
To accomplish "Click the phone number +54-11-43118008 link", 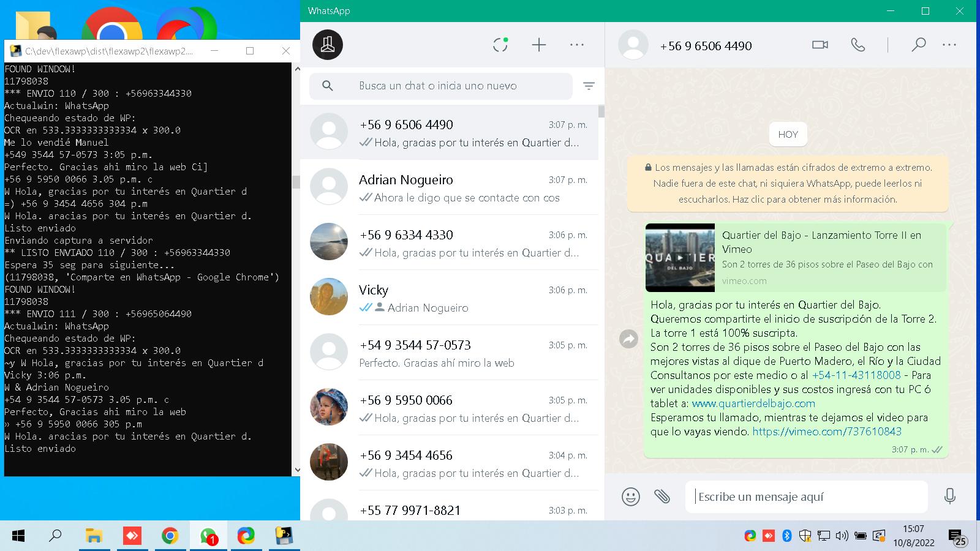I will [x=856, y=375].
